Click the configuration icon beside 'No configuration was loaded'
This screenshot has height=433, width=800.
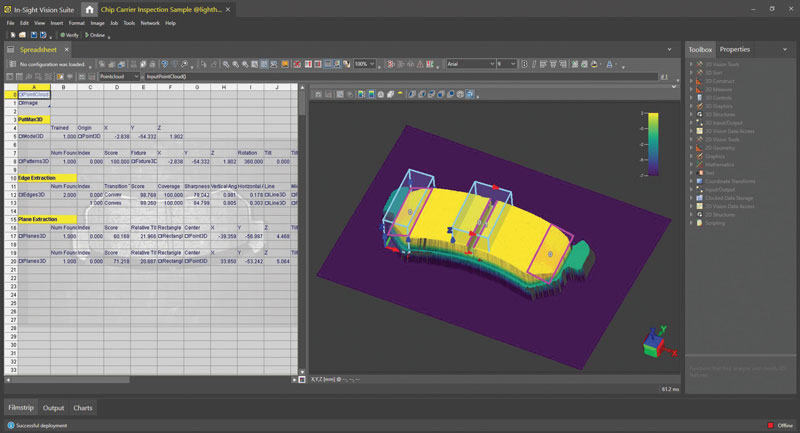(12, 64)
